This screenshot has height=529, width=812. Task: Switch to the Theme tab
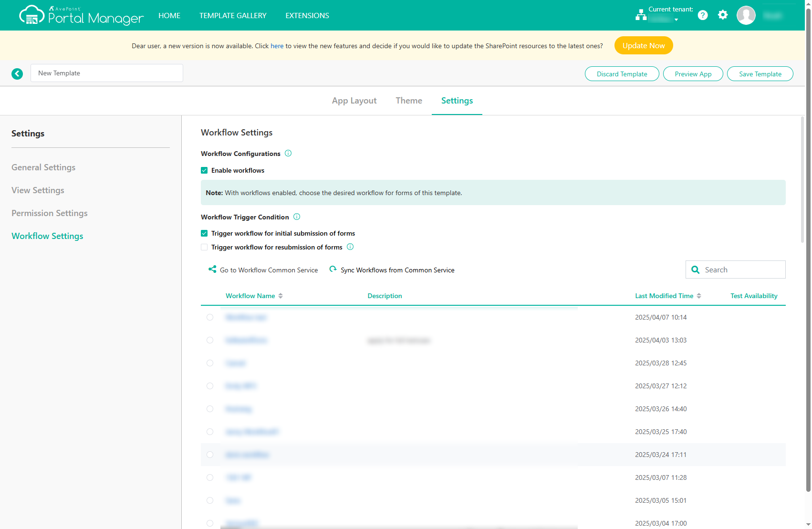(x=408, y=101)
